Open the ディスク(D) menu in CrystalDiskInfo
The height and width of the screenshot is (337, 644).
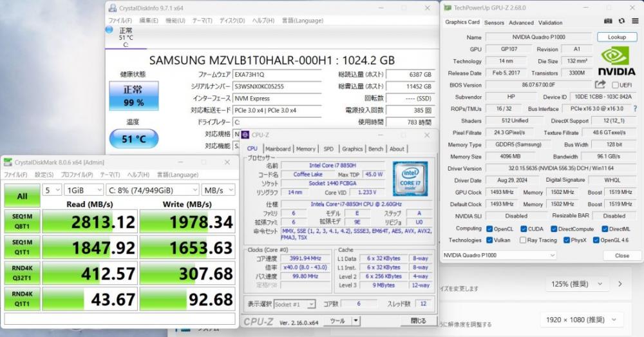(x=232, y=21)
